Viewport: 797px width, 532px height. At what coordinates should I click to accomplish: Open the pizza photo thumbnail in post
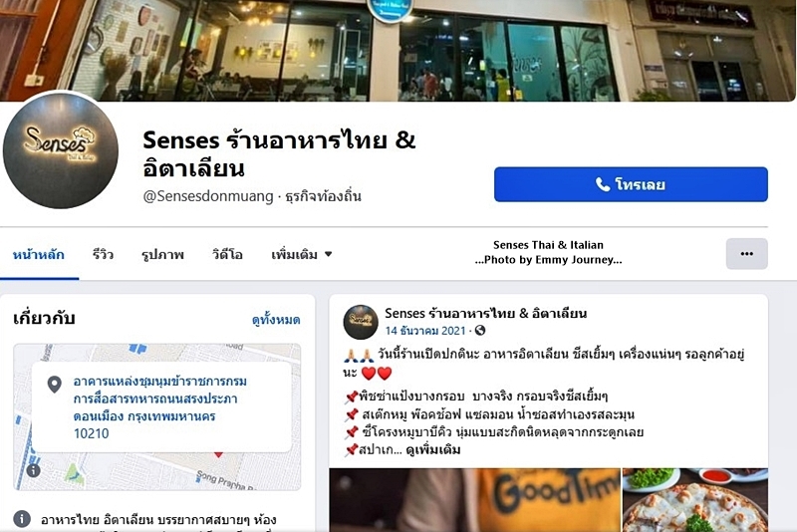coord(694,500)
